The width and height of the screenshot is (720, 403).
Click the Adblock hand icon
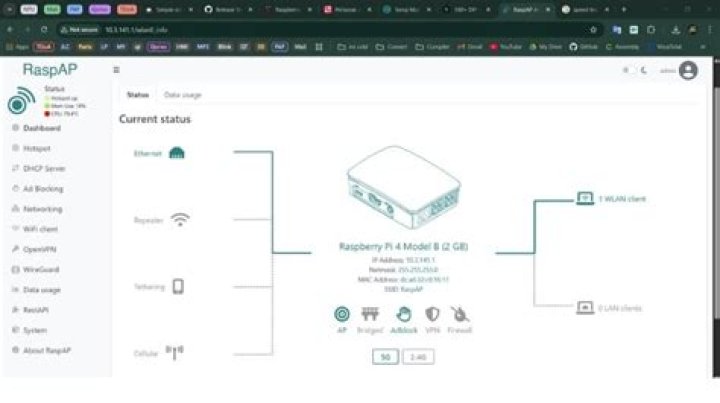pyautogui.click(x=404, y=314)
